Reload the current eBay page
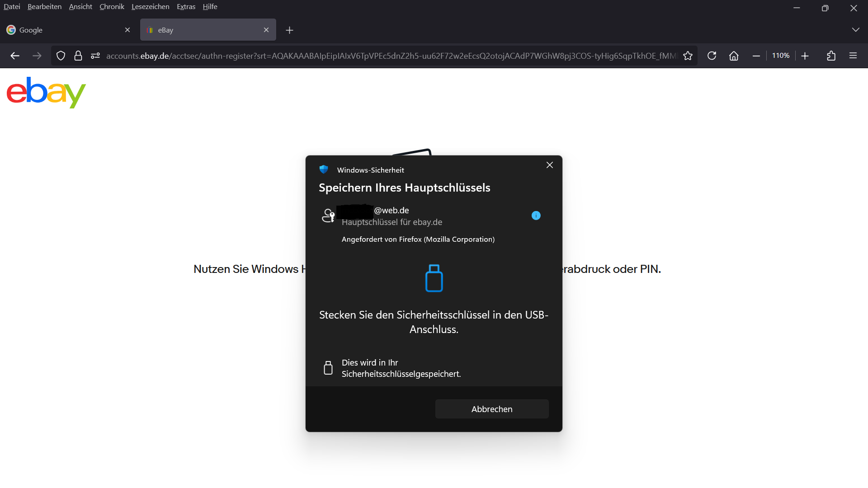Image resolution: width=868 pixels, height=488 pixels. [x=712, y=56]
